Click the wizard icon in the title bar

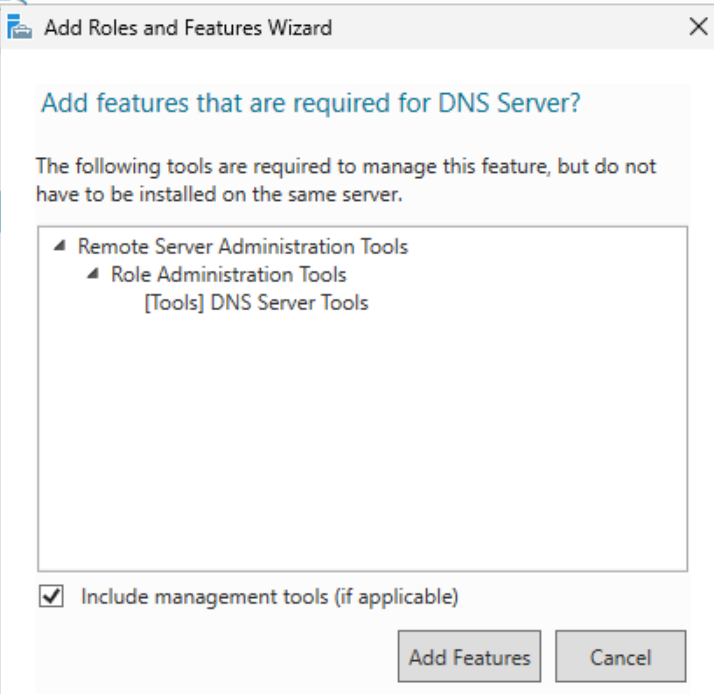(x=20, y=27)
